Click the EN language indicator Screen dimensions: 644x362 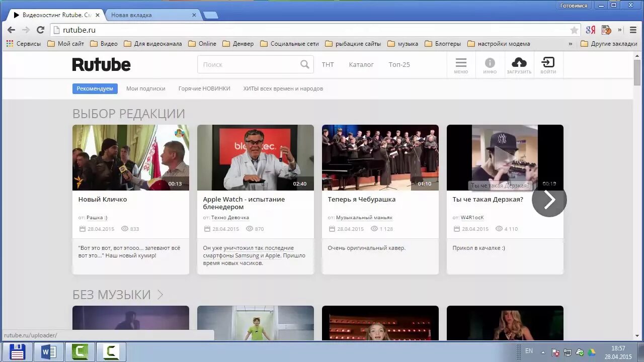click(x=529, y=351)
